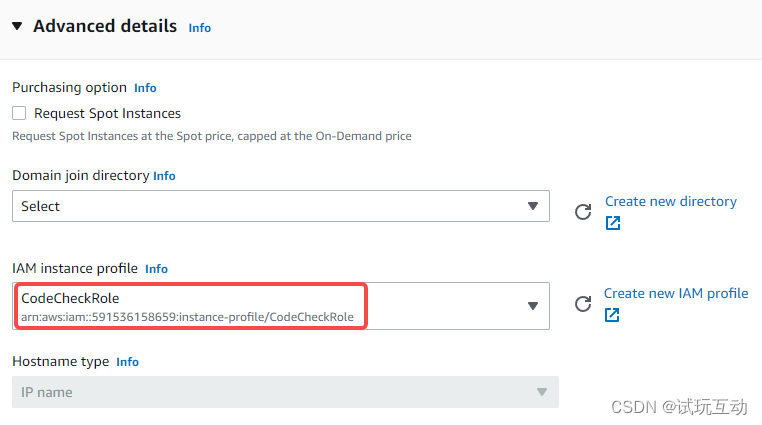Click Info next to IAM instance profile
Screen dimensions: 762x425
[156, 269]
